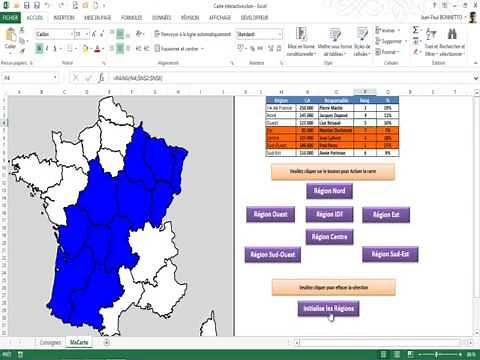Open Rechercher et sélectionner binoculars
The width and height of the screenshot is (480, 360).
tap(452, 42)
